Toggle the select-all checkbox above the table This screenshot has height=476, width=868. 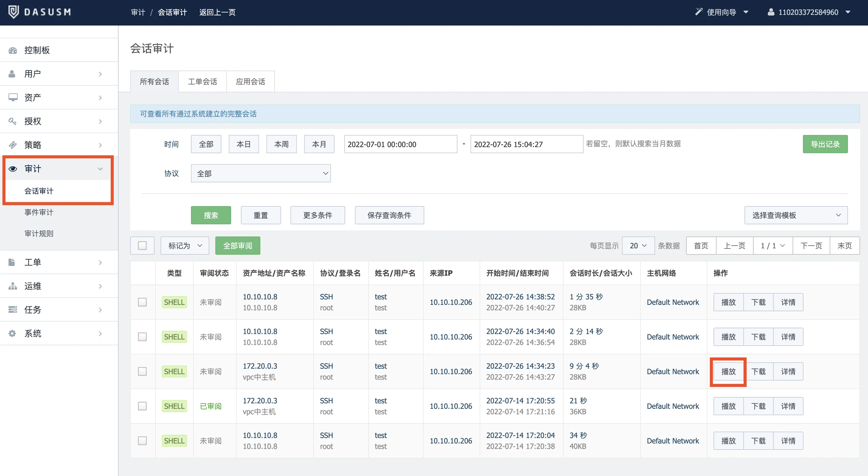click(x=142, y=246)
